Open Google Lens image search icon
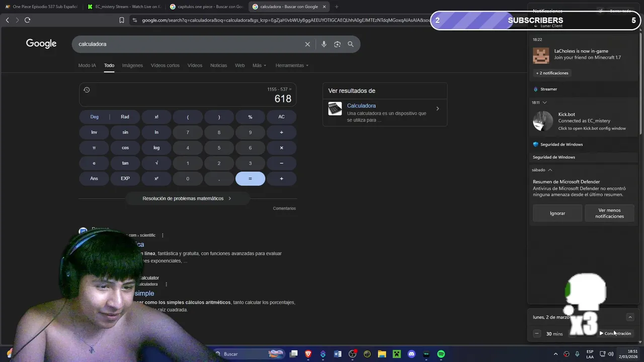Screen dimensions: 644x362 [337, 44]
